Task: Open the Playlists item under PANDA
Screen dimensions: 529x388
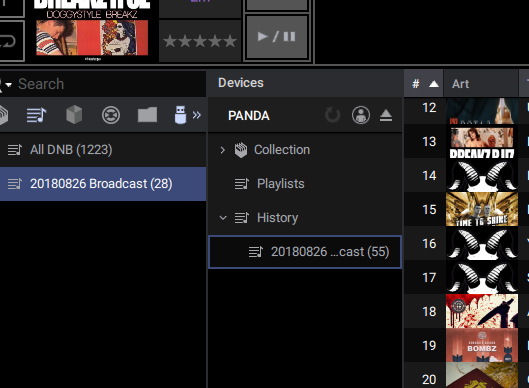Action: tap(281, 184)
